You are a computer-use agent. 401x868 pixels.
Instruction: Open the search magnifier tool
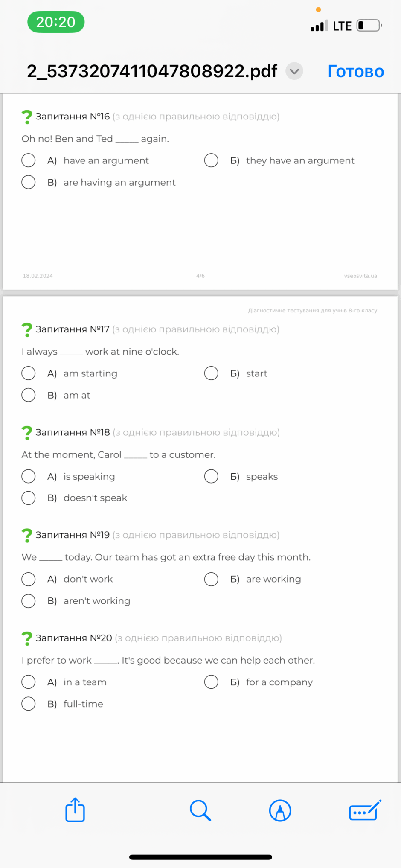200,810
